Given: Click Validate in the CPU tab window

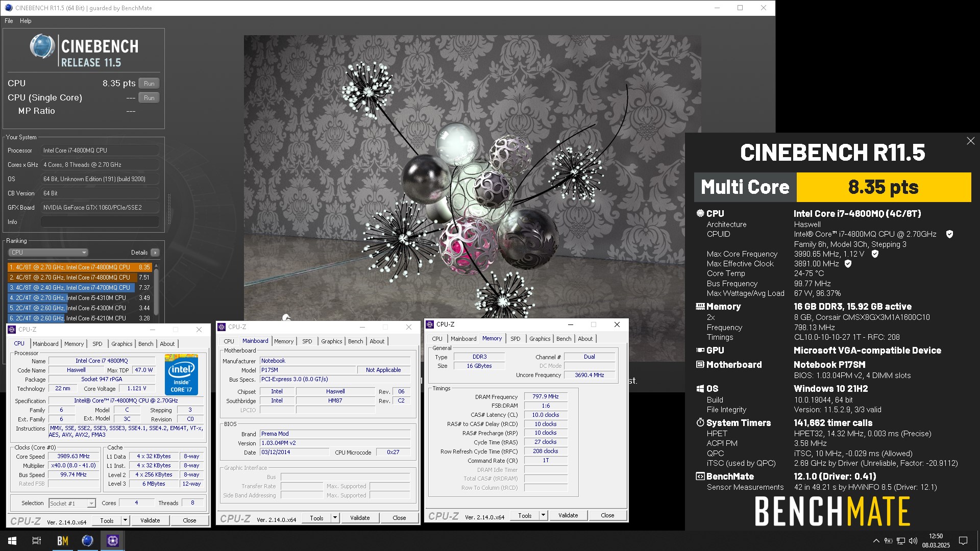Looking at the screenshot, I should (x=150, y=520).
